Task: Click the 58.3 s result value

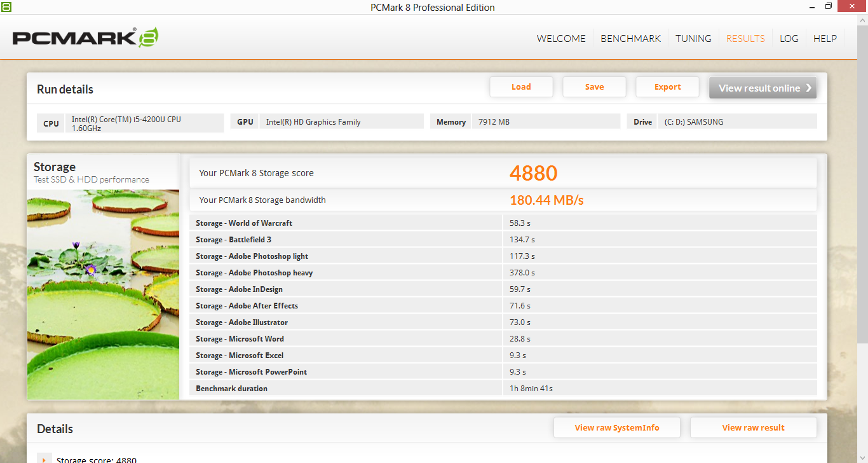Action: [x=520, y=223]
